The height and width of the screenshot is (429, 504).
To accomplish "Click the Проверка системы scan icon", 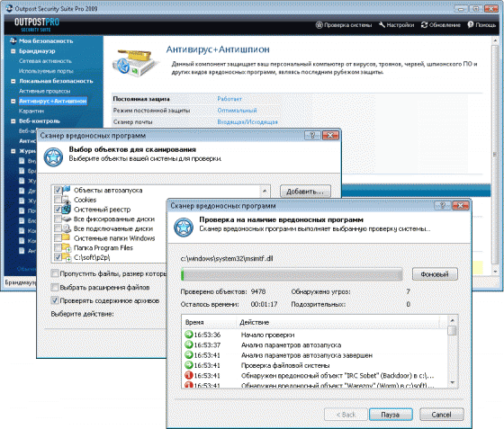I will (319, 24).
